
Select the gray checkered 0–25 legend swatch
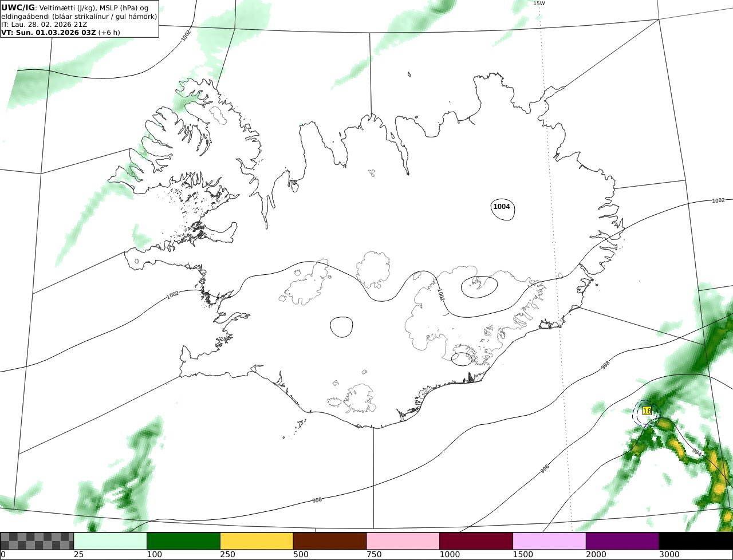pyautogui.click(x=37, y=541)
